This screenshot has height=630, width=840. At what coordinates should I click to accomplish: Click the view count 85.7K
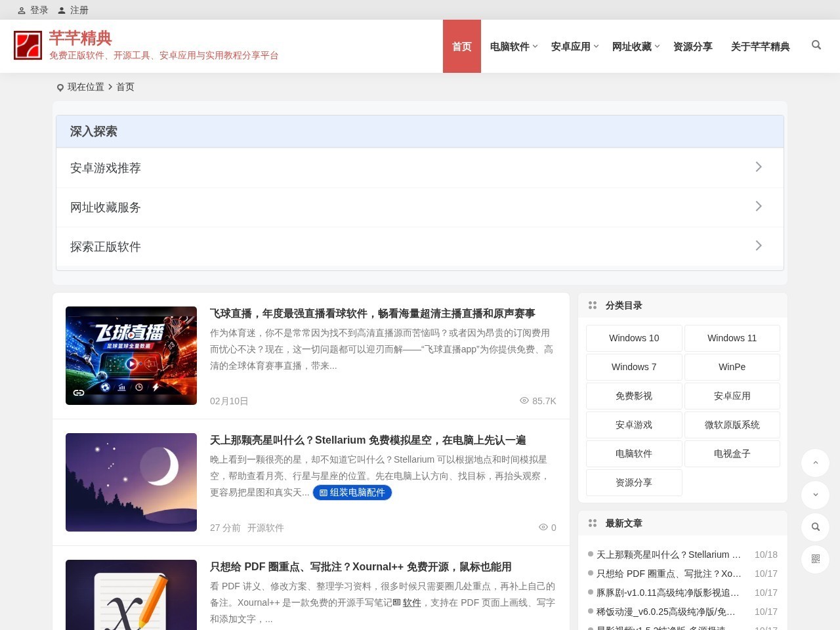click(538, 401)
